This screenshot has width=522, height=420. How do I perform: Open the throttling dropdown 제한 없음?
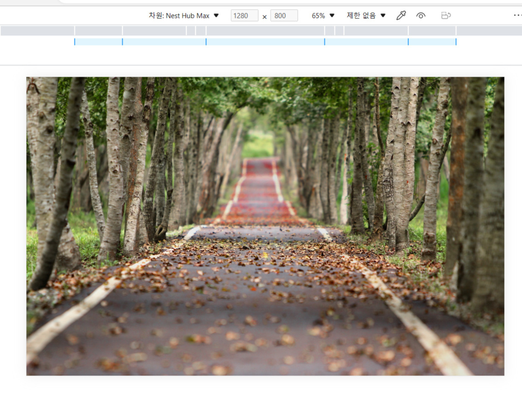tap(366, 16)
